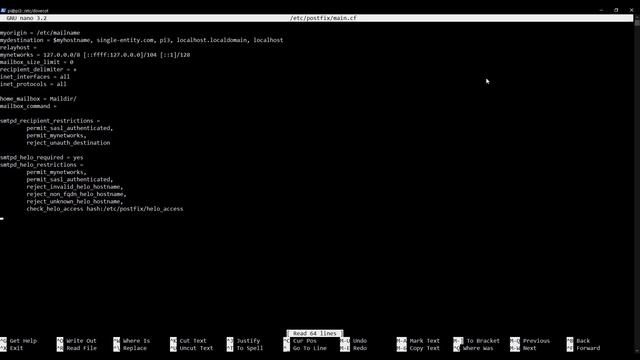Image resolution: width=640 pixels, height=360 pixels.
Task: Click the Next shortcut label
Action: point(529,348)
